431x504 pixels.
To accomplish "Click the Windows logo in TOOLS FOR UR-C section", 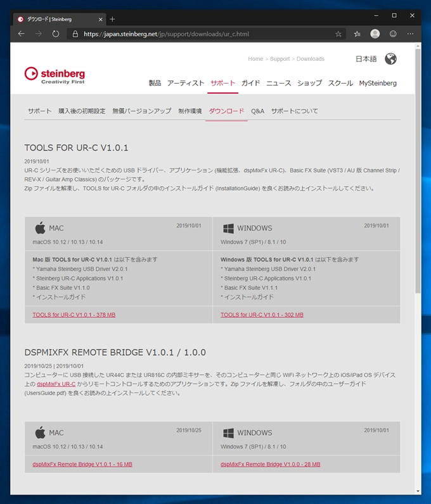I will [x=229, y=229].
